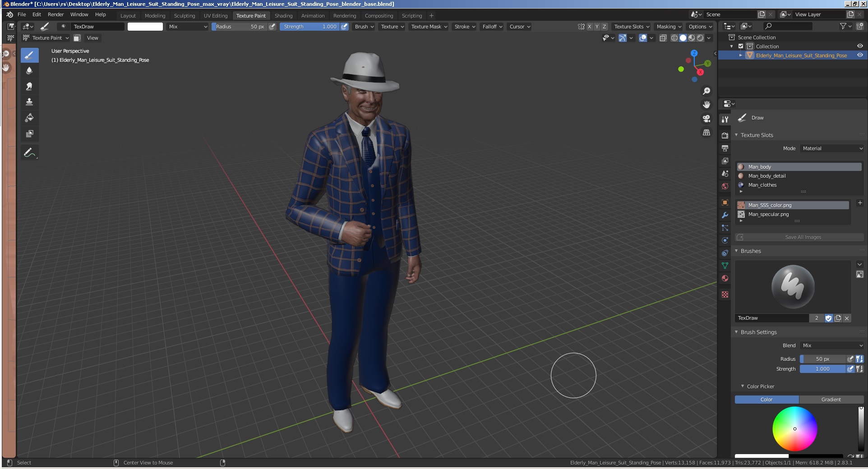The width and height of the screenshot is (868, 469).
Task: Open the Object Data mesh tab
Action: 725,266
